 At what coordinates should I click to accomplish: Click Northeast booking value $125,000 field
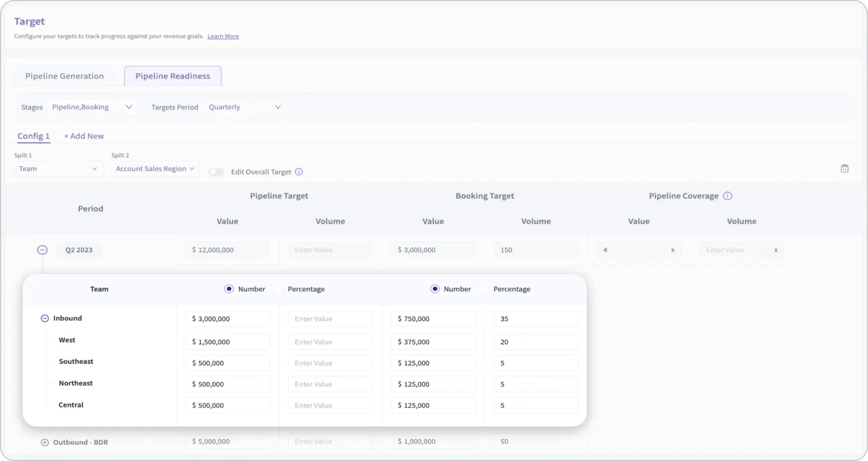tap(433, 384)
